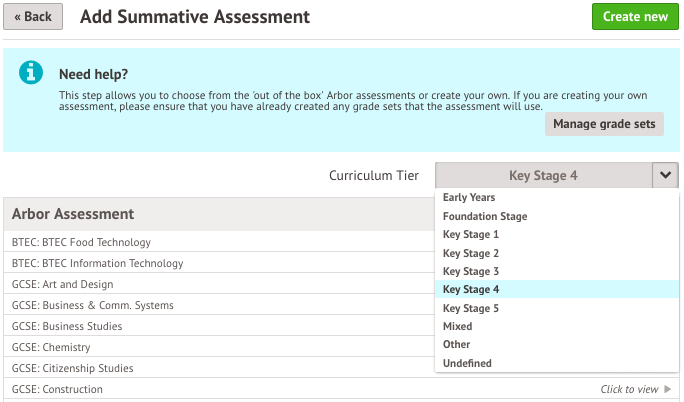Click 'Click to view' on Construction row
The width and height of the screenshot is (684, 402).
click(629, 389)
